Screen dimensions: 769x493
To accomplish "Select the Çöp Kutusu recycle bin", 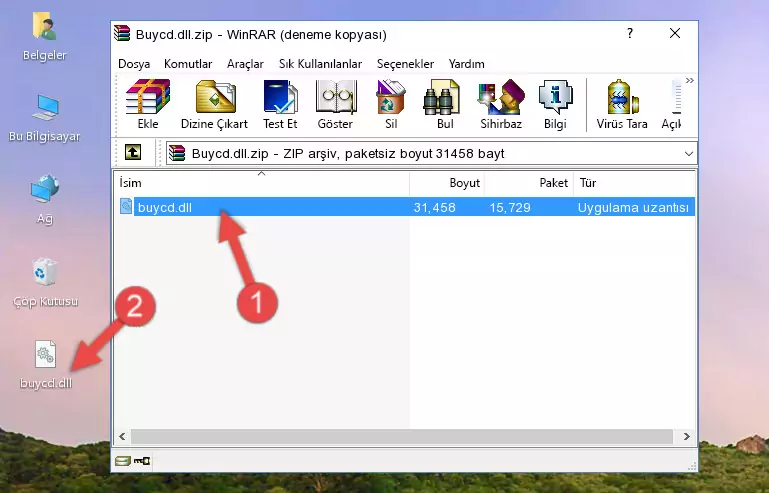I will pyautogui.click(x=45, y=283).
